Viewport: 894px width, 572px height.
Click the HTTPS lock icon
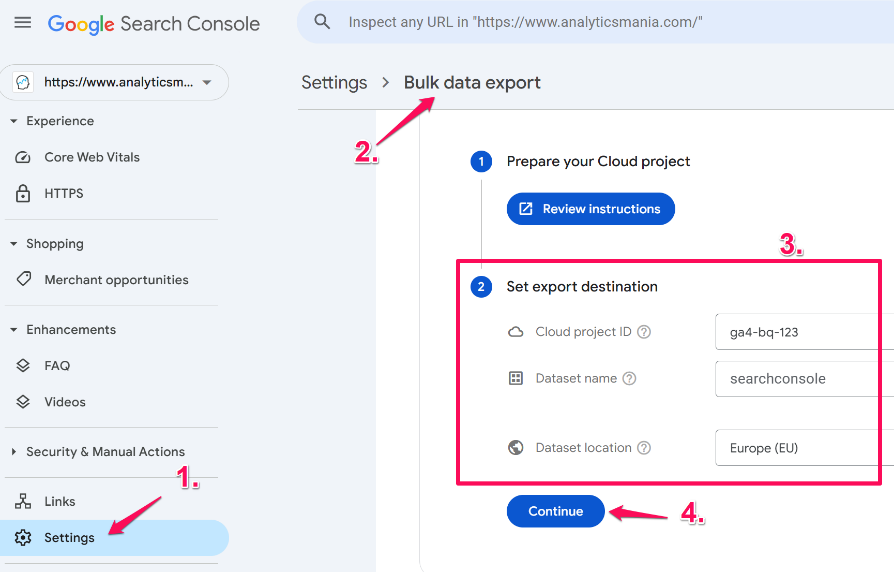pos(23,193)
